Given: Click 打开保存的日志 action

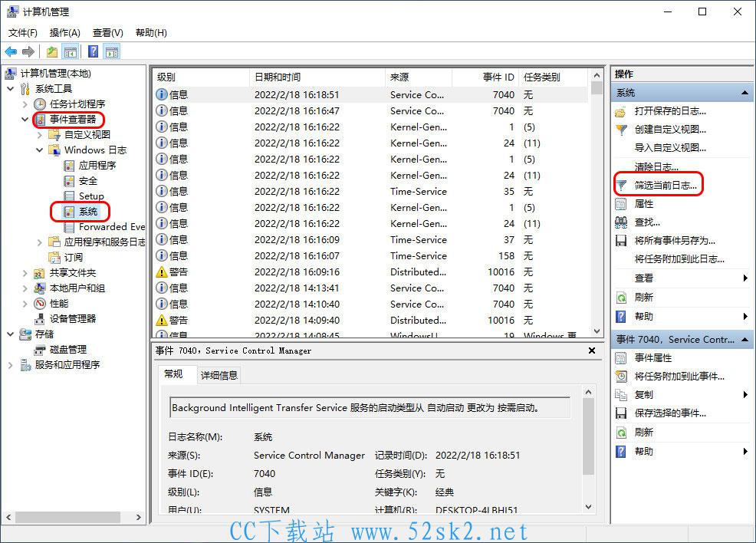Looking at the screenshot, I should click(670, 111).
